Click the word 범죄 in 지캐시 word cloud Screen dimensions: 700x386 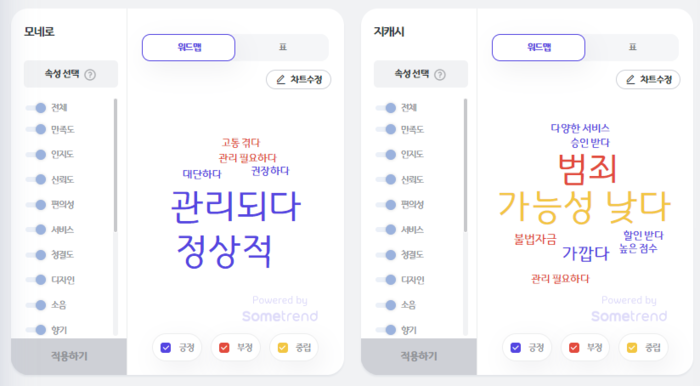coord(587,170)
